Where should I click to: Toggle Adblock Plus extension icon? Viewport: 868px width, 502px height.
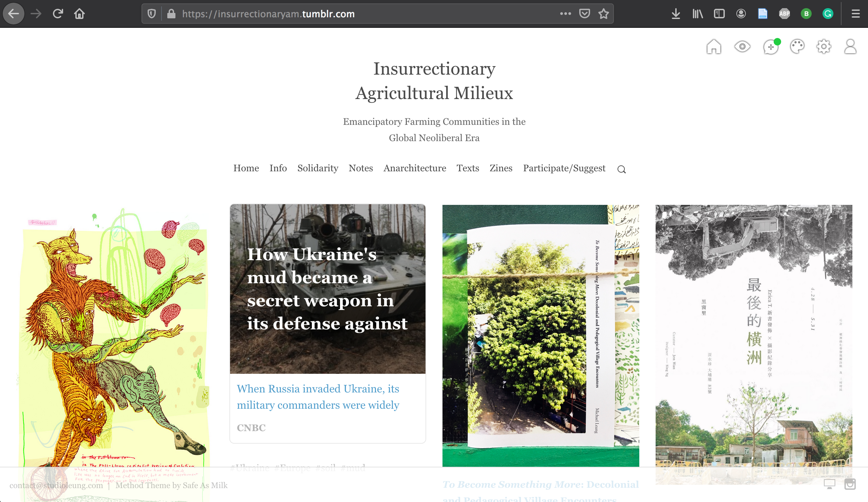(784, 14)
